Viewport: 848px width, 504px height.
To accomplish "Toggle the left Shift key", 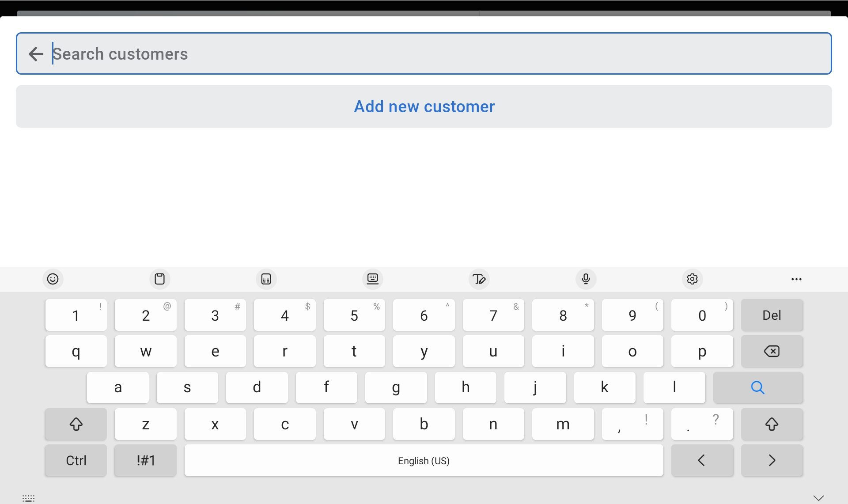I will [76, 424].
